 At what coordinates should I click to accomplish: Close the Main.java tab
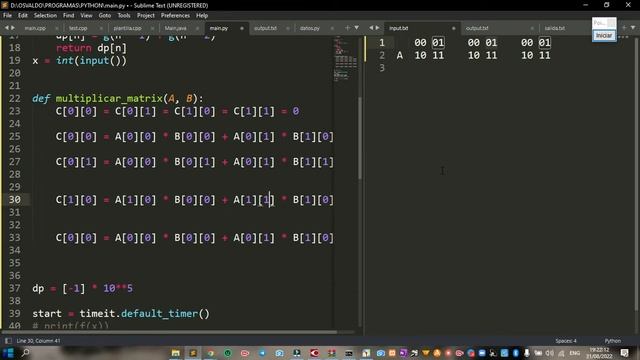point(198,29)
